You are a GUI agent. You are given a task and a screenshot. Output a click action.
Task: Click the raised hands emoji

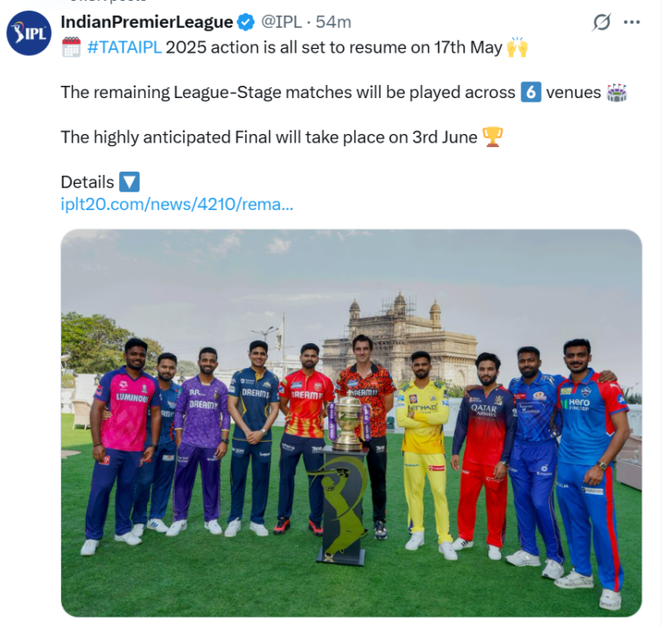click(x=517, y=47)
